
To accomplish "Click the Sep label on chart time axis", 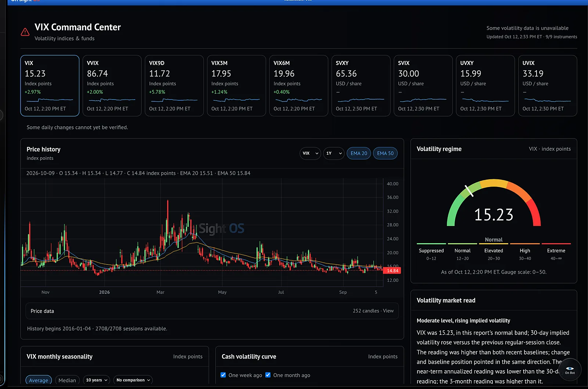I will (343, 292).
